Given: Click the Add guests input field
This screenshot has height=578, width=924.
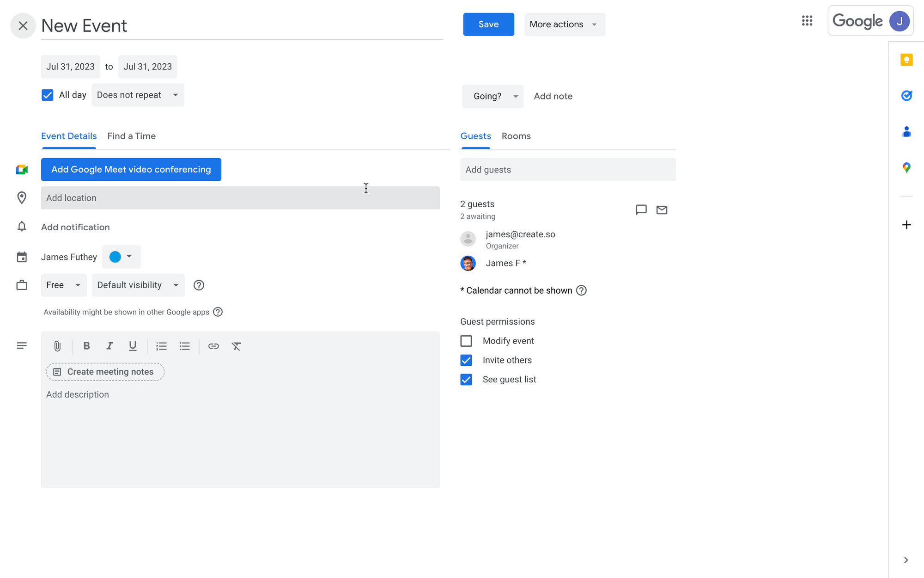Looking at the screenshot, I should click(x=568, y=170).
